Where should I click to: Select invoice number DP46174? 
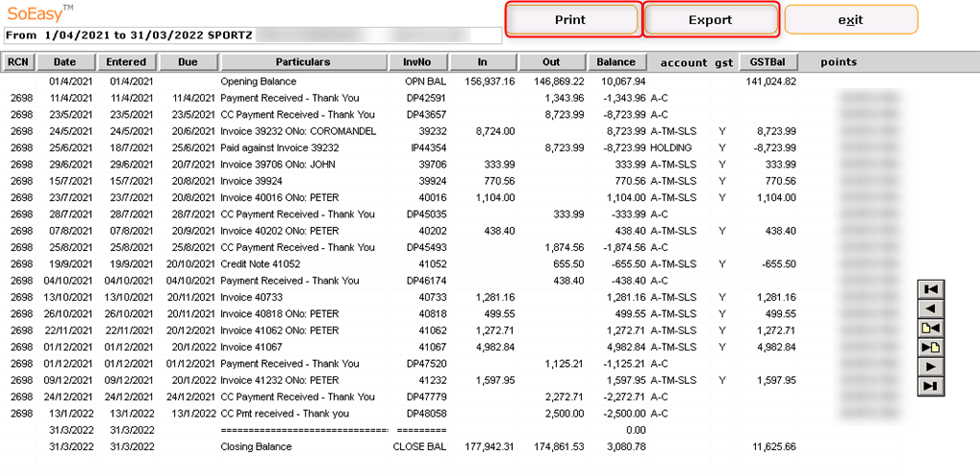pyautogui.click(x=426, y=281)
